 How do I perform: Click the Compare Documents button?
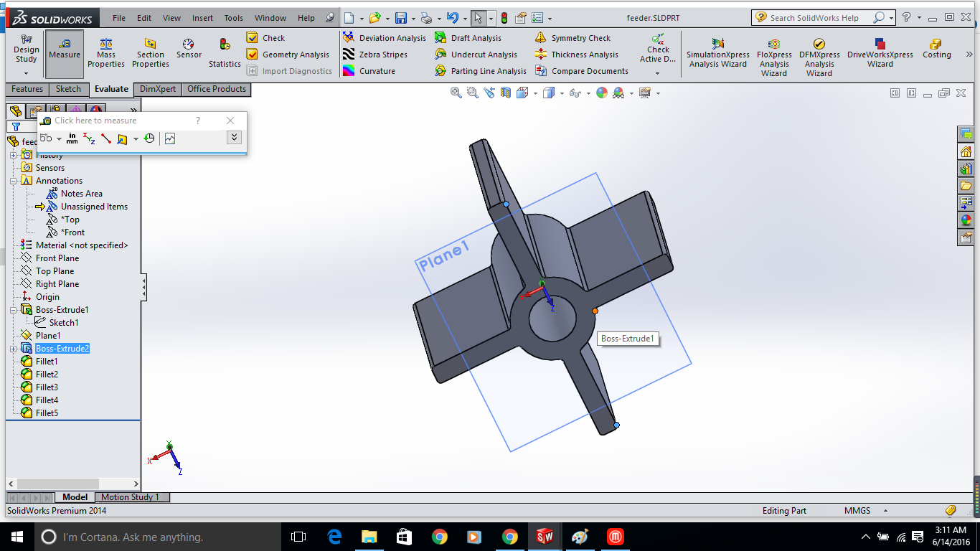tap(582, 71)
